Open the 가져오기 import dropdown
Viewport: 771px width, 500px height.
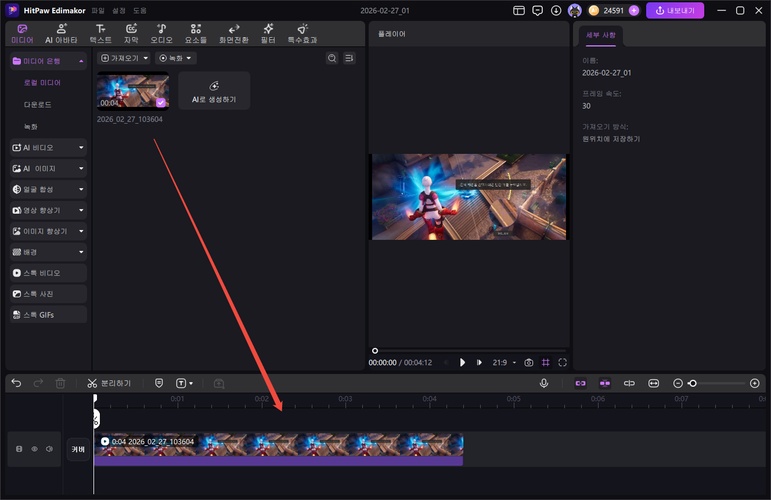click(124, 59)
